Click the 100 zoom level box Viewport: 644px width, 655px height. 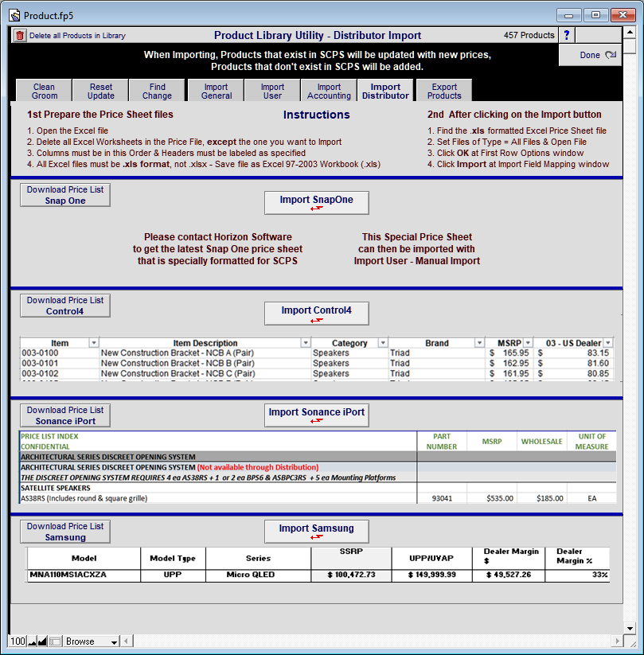[18, 641]
